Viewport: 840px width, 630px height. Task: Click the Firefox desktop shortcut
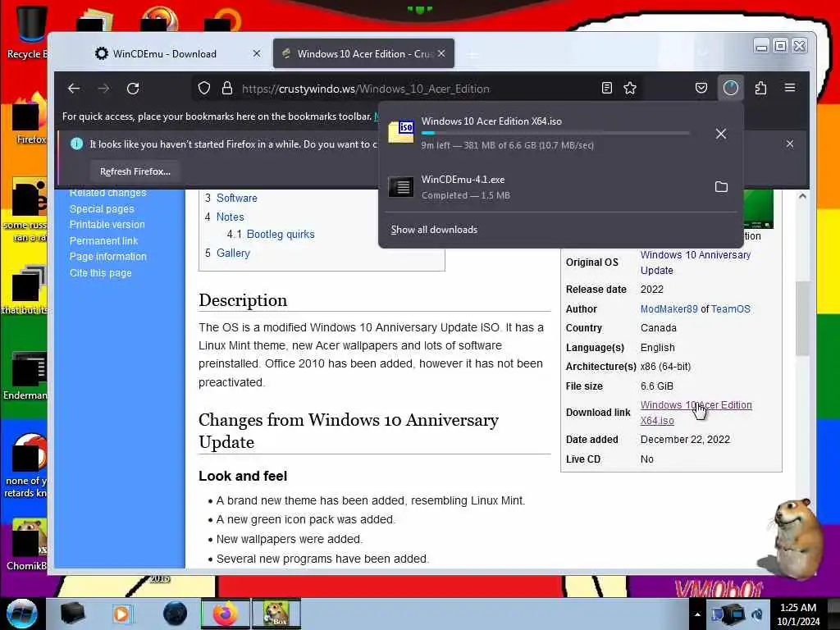tap(30, 119)
